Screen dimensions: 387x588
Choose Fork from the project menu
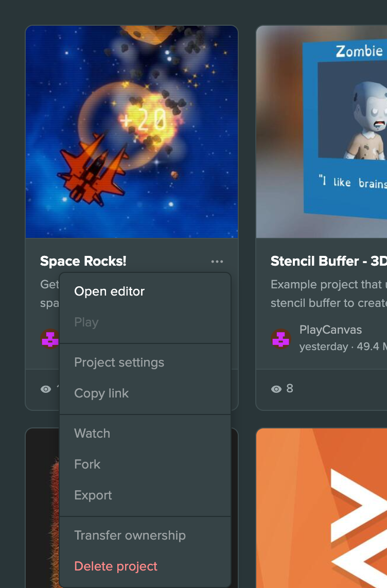[x=145, y=464]
